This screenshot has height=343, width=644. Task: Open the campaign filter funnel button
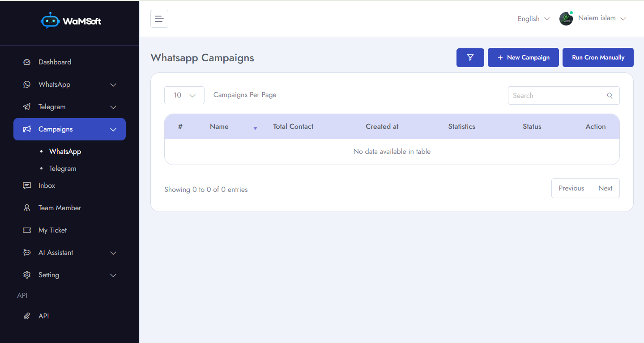(470, 58)
